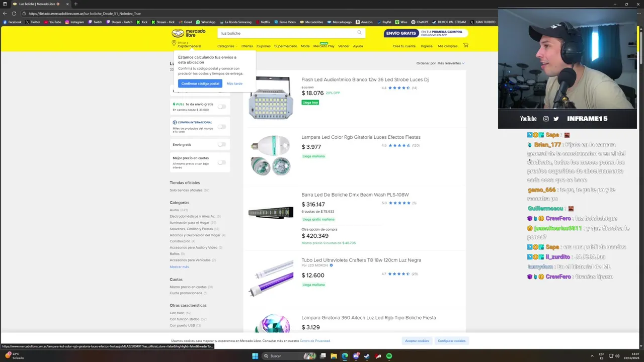Click the location pin icon

coord(174,43)
